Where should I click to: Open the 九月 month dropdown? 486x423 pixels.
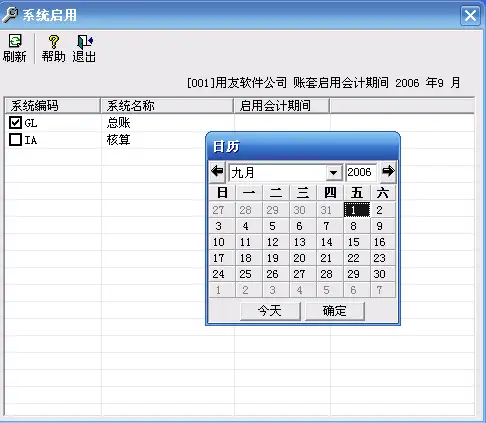pyautogui.click(x=333, y=173)
